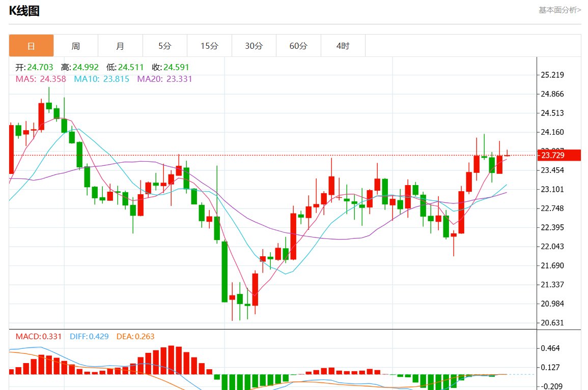Click the 25.219 price axis label
The height and width of the screenshot is (390, 588).
point(552,75)
